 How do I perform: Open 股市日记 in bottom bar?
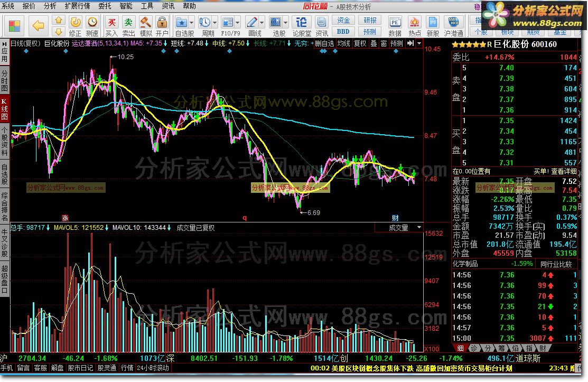[x=80, y=368]
